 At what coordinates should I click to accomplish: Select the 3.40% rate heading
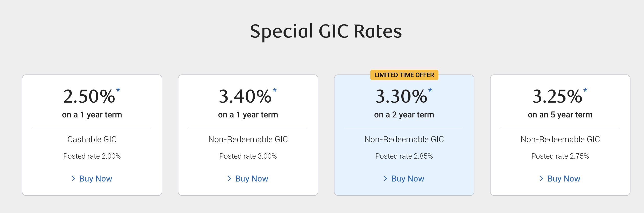pyautogui.click(x=245, y=96)
